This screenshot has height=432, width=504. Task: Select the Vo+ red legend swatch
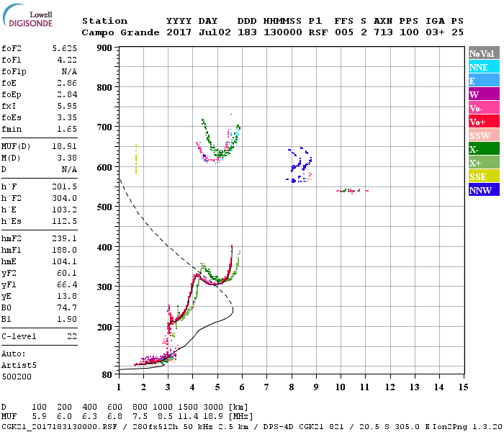pyautogui.click(x=484, y=122)
